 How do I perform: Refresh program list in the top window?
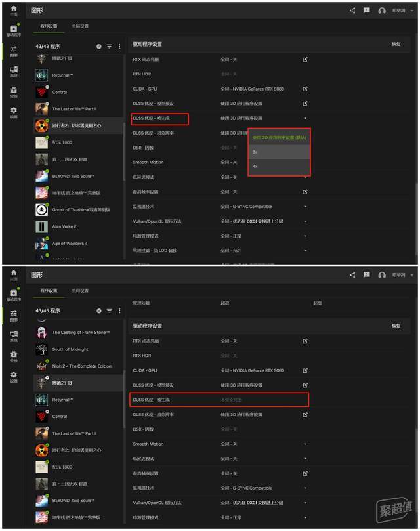click(x=99, y=47)
